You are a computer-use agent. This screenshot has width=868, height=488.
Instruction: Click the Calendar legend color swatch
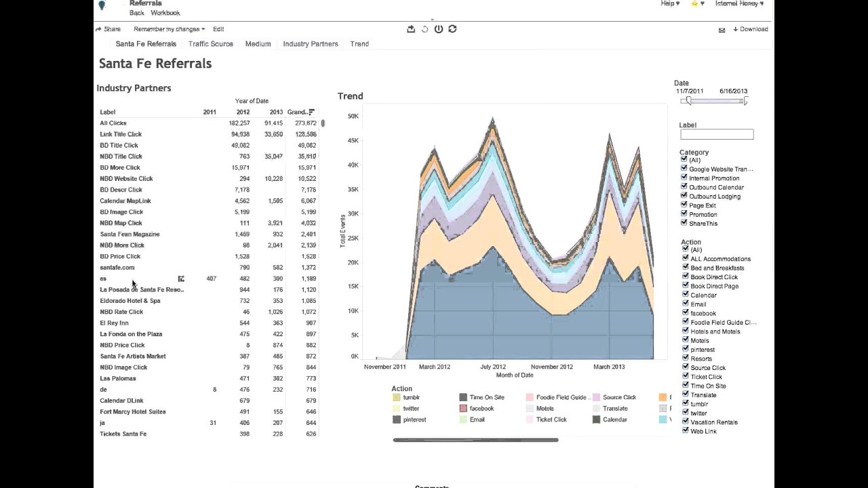pos(596,420)
